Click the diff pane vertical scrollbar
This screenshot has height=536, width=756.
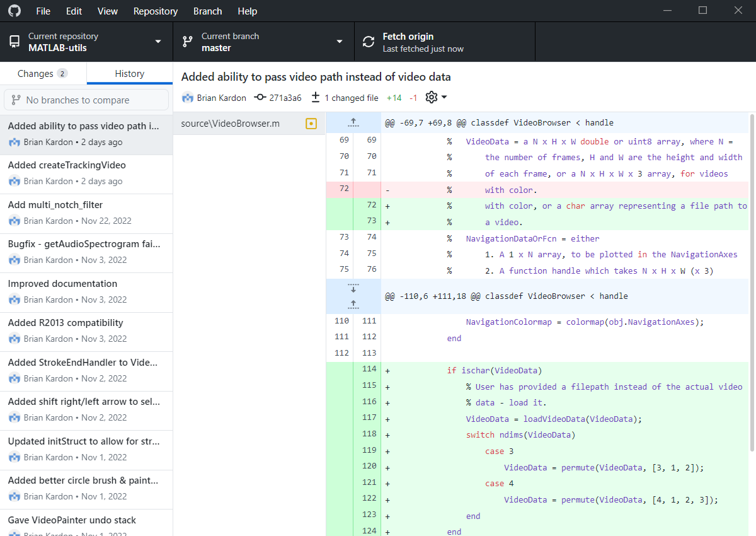click(753, 282)
